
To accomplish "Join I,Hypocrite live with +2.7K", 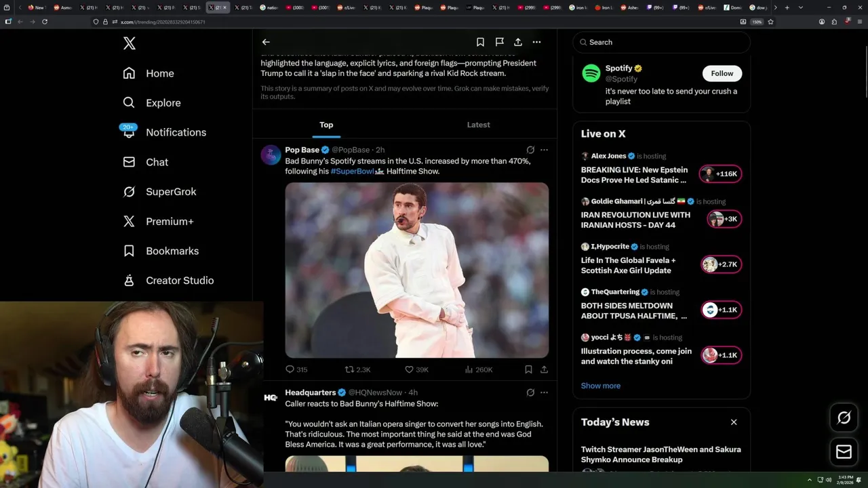I will [721, 264].
